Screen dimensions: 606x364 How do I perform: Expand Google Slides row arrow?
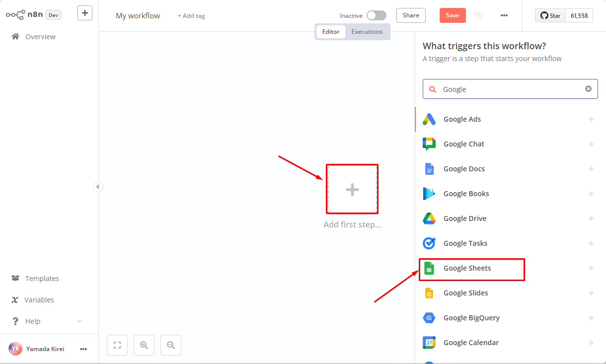point(591,293)
